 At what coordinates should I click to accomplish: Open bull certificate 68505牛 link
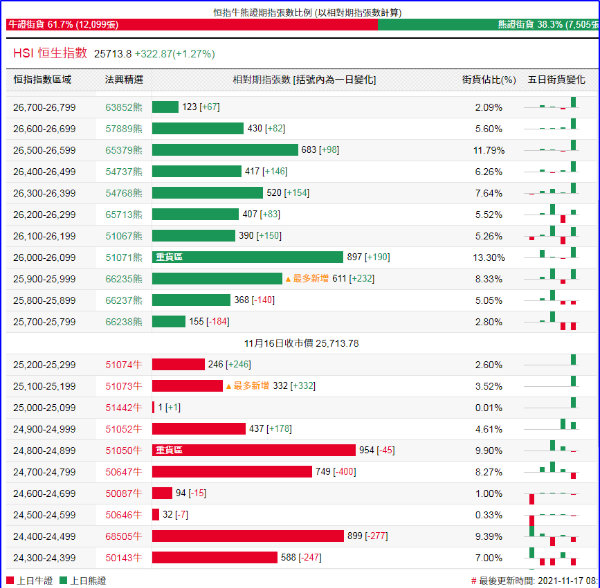[x=124, y=536]
